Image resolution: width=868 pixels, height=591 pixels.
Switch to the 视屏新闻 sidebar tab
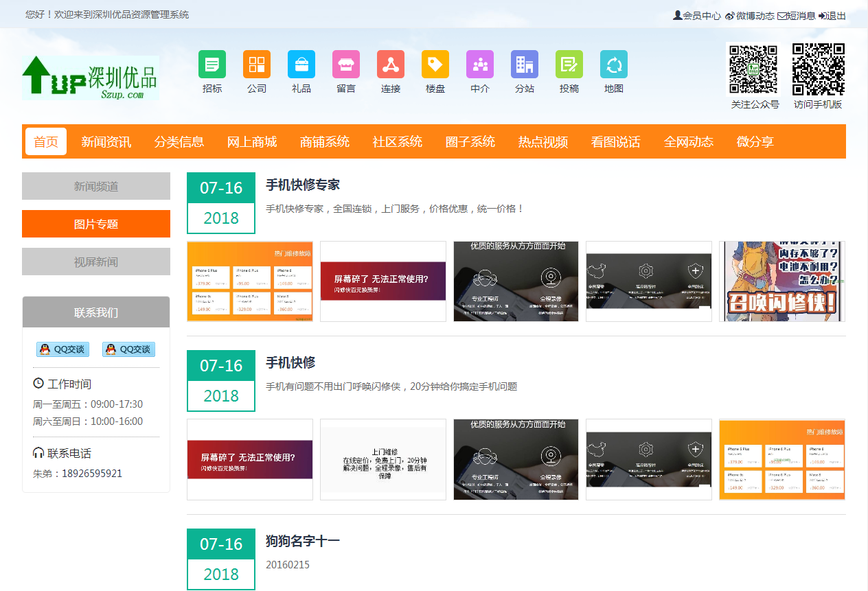point(96,262)
